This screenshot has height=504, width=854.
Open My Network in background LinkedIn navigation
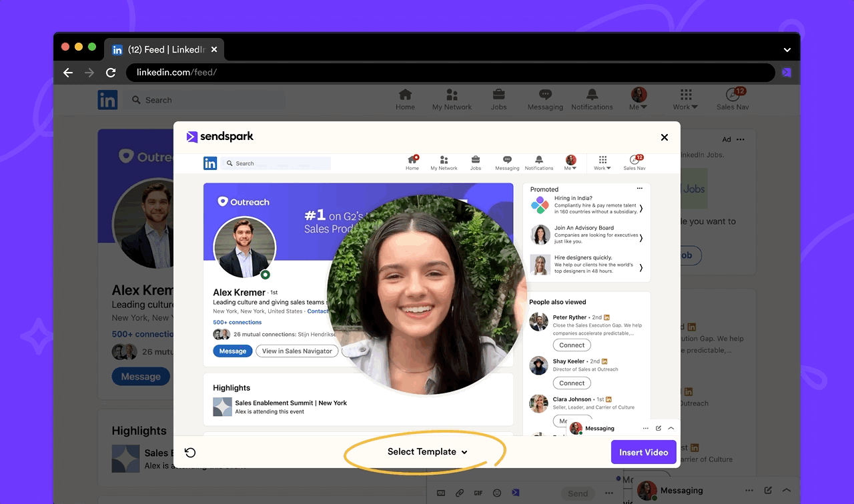[452, 99]
